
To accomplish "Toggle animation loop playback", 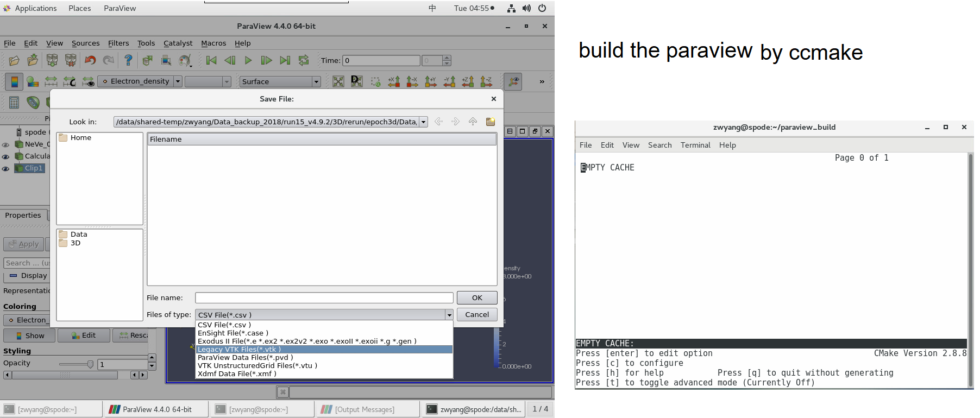I will pyautogui.click(x=304, y=60).
